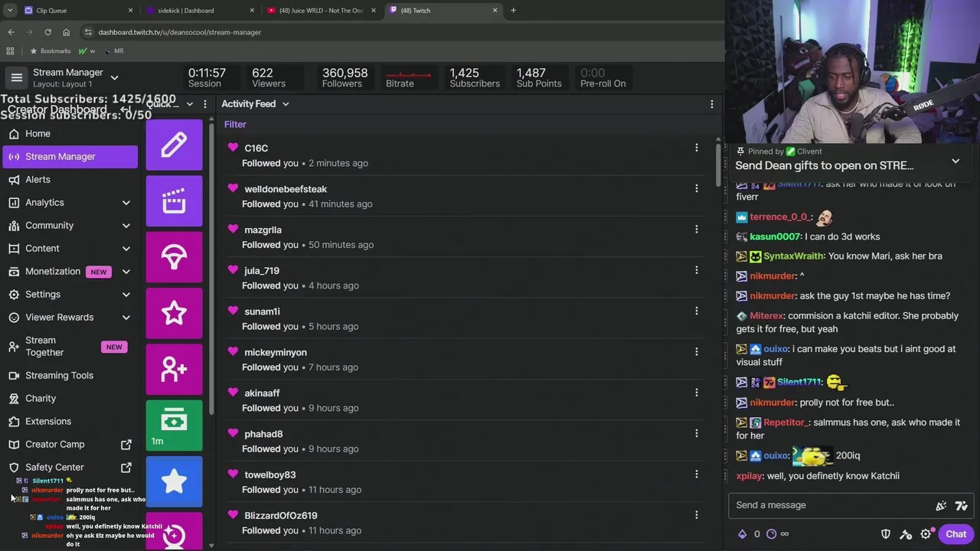This screenshot has width=980, height=551.
Task: Open options for towelboy83 follow event
Action: (696, 474)
